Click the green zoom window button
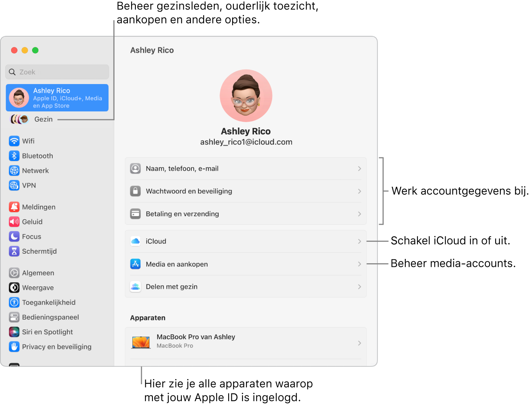Screen dimensions: 532x406 (35, 50)
